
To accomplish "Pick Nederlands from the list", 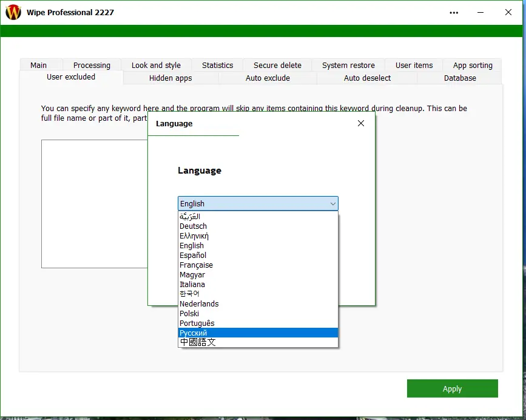I will pos(258,303).
